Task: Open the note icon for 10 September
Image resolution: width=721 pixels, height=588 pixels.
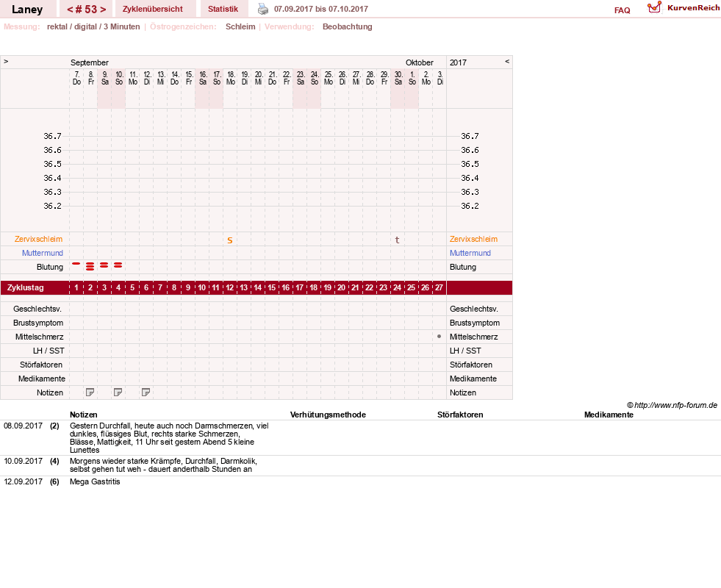Action: (x=118, y=392)
